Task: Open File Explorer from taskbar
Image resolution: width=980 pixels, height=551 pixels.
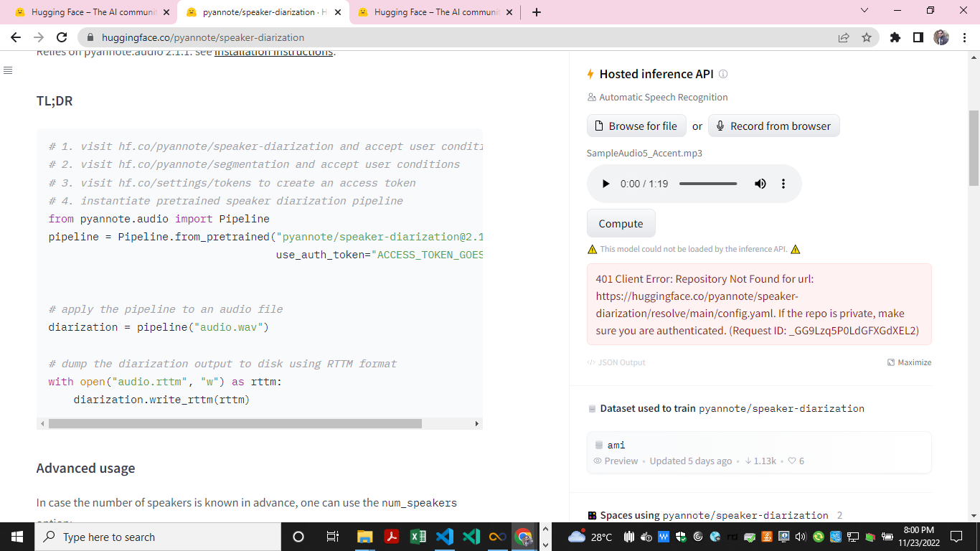Action: click(x=365, y=537)
